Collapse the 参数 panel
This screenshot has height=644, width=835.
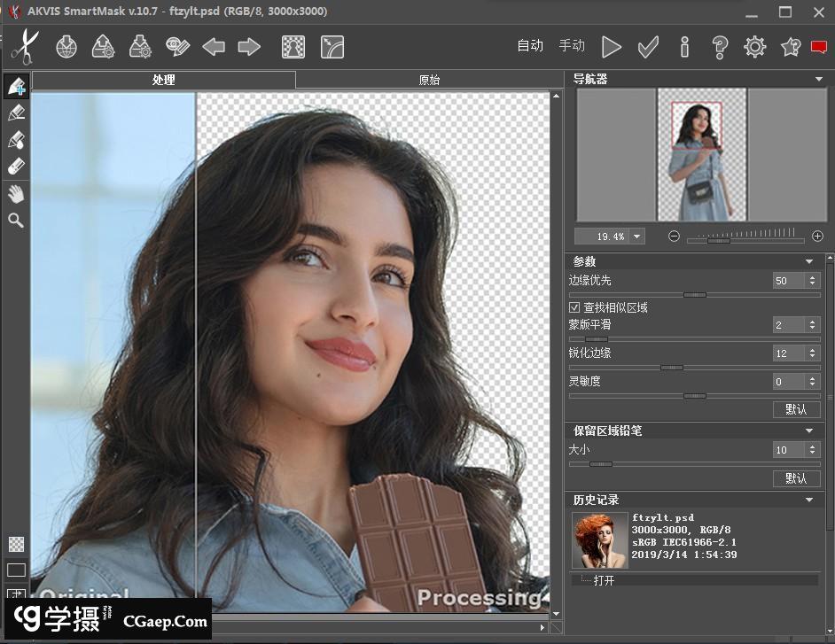tap(809, 262)
